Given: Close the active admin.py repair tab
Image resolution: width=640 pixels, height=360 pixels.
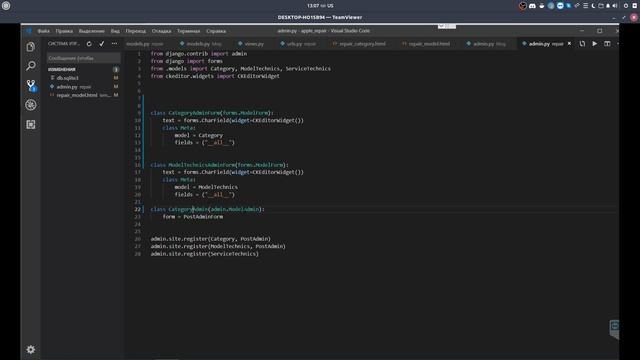Looking at the screenshot, I should coord(569,44).
